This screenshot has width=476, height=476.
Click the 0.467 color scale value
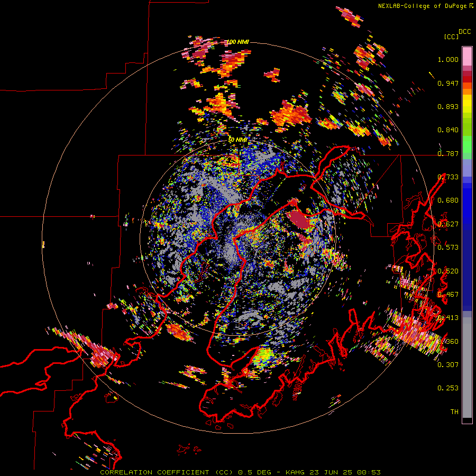(448, 295)
